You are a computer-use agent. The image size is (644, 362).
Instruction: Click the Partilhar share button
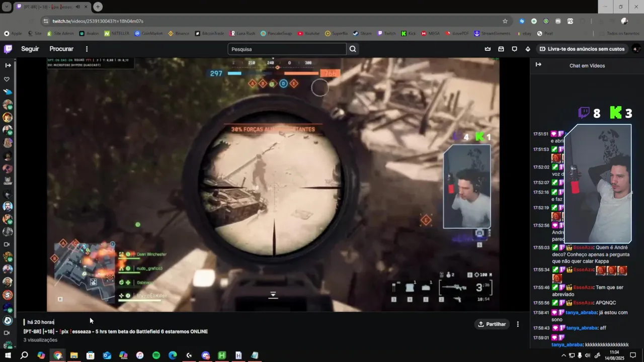point(492,324)
